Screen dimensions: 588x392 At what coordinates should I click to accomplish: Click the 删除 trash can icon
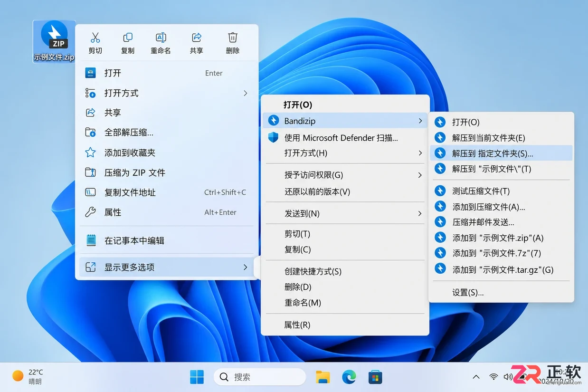pyautogui.click(x=233, y=38)
